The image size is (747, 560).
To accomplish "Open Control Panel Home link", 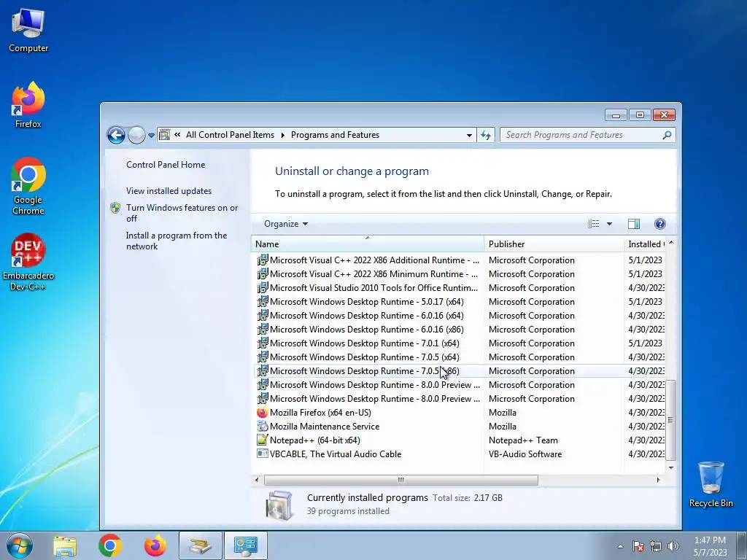I will [166, 165].
